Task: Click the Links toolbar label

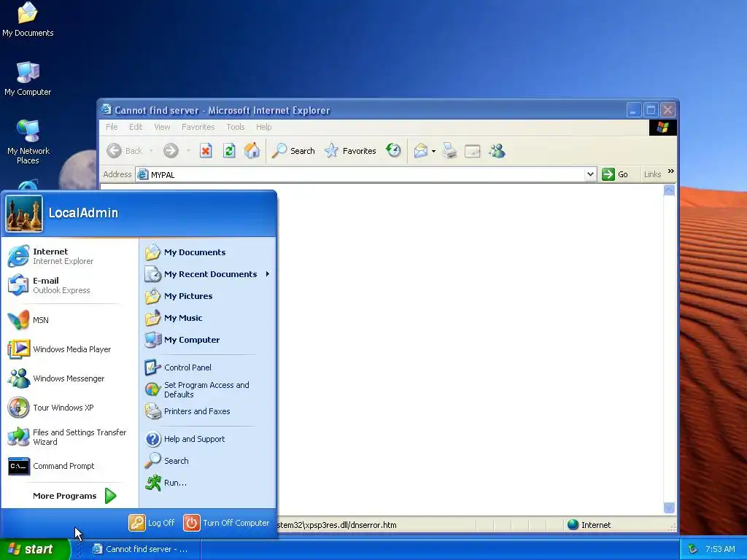Action: tap(652, 175)
